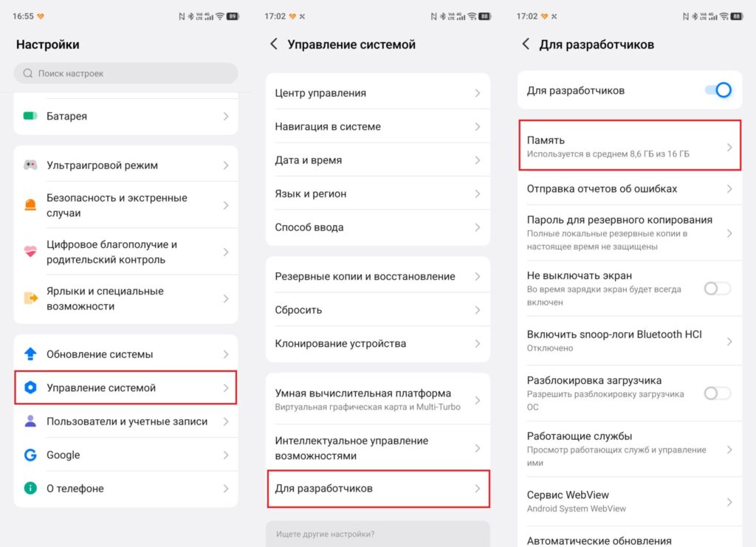Open Клонирование устройства option

(x=378, y=343)
